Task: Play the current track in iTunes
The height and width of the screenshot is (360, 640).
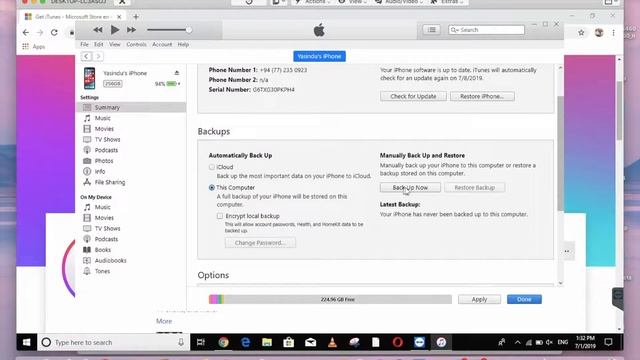Action: click(x=115, y=30)
